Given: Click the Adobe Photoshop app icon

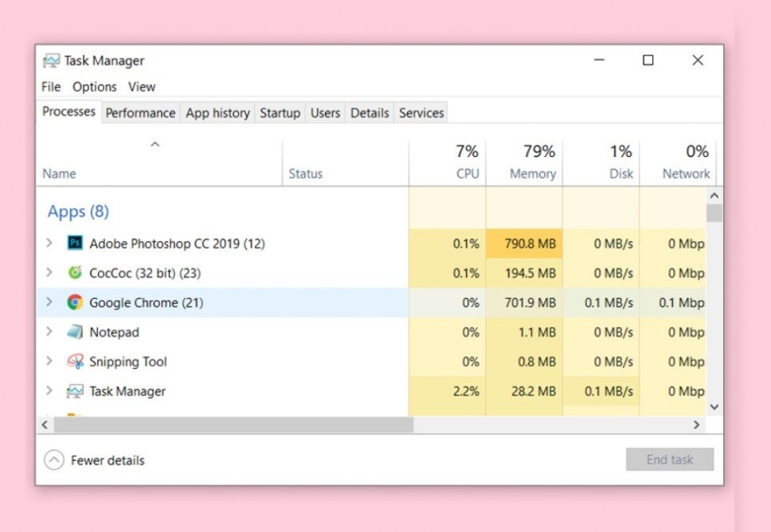Looking at the screenshot, I should [75, 243].
